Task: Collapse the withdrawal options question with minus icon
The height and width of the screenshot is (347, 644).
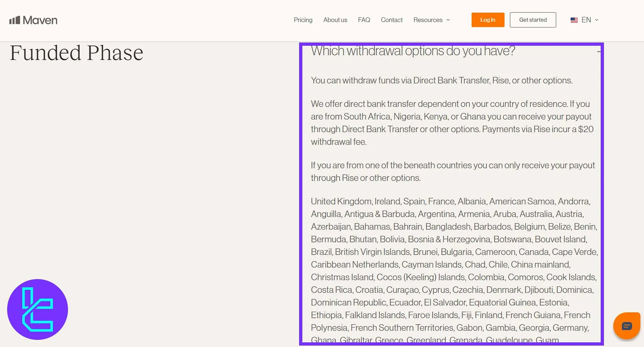Action: tap(599, 52)
